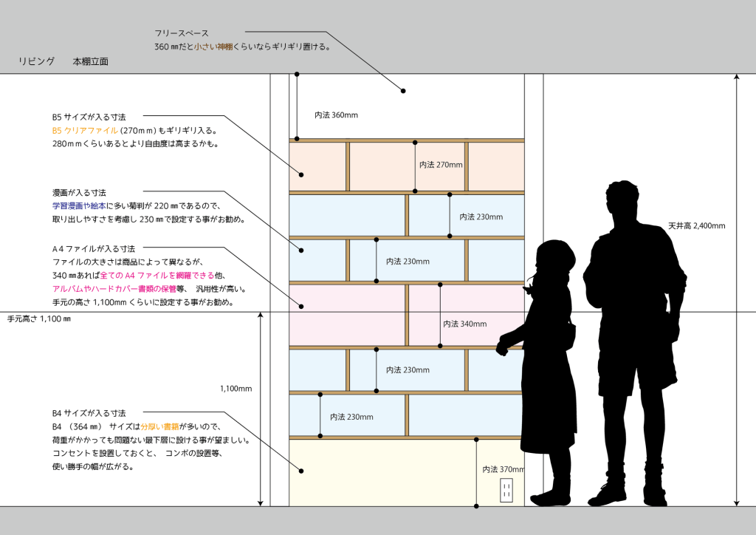The width and height of the screenshot is (756, 535).
Task: Select the 内法 360mm dimension label
Action: [x=336, y=115]
